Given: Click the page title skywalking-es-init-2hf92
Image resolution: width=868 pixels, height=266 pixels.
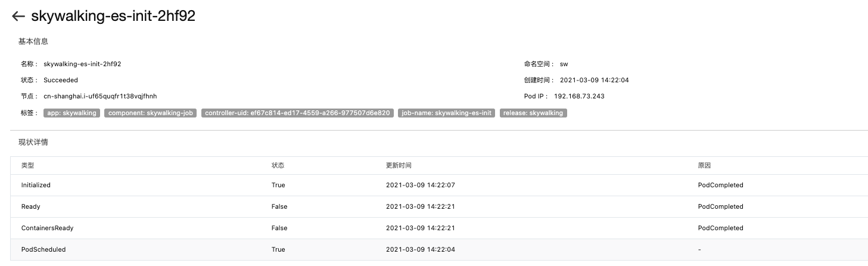Looking at the screenshot, I should (x=113, y=17).
